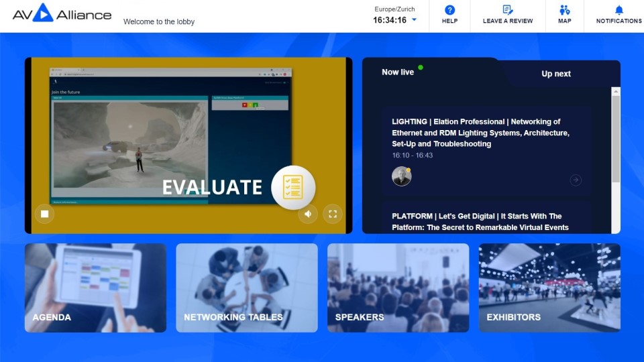
Task: Click the Evaluate checklist icon
Action: coord(293,187)
